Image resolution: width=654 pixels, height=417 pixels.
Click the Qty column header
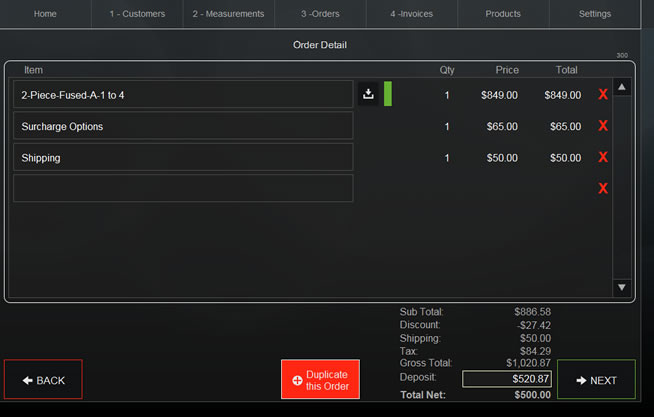point(447,70)
